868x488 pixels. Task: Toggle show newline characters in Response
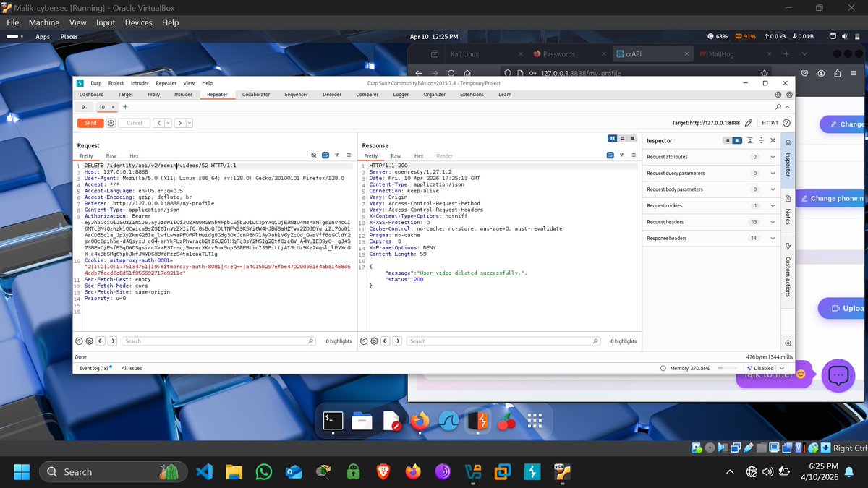[622, 155]
